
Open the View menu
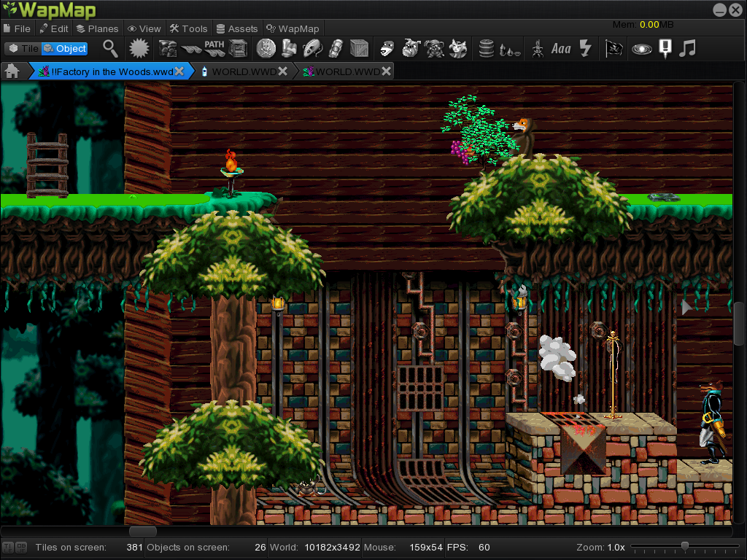[x=144, y=28]
